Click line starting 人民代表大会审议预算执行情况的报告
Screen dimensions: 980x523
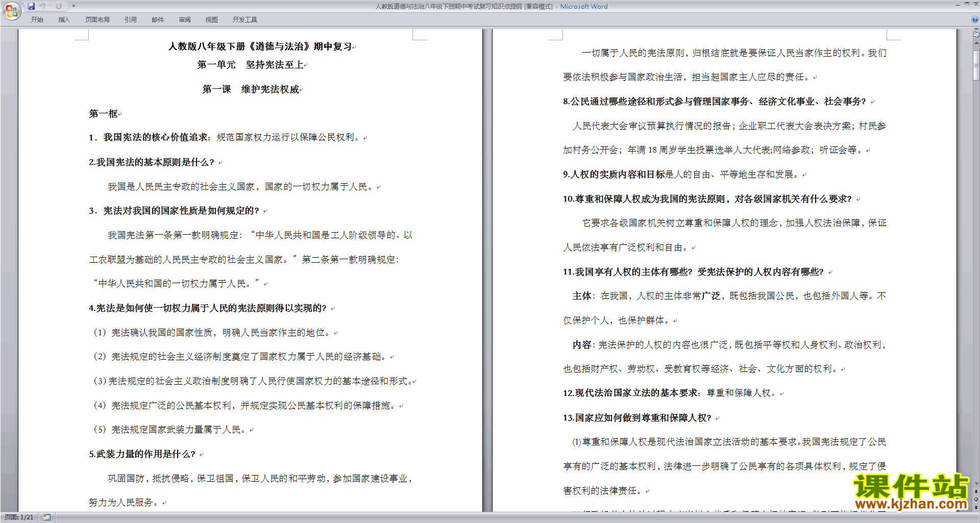(x=729, y=126)
